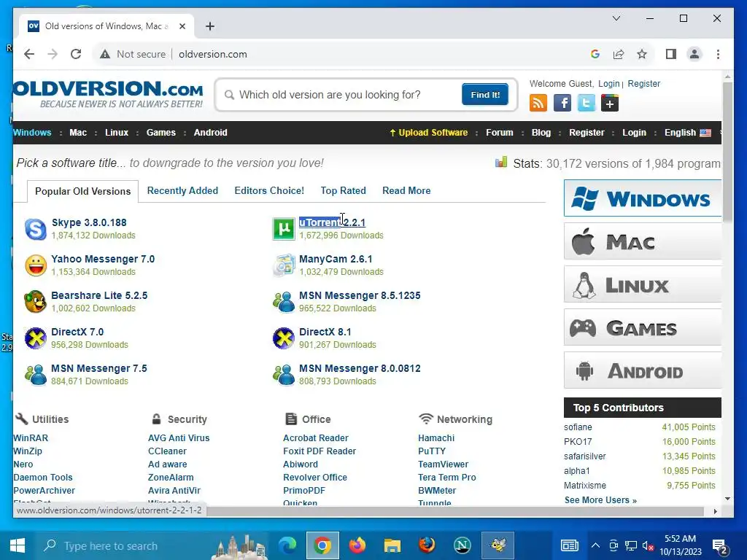Image resolution: width=747 pixels, height=560 pixels.
Task: Click the DirectX 8.1 icon
Action: (284, 338)
